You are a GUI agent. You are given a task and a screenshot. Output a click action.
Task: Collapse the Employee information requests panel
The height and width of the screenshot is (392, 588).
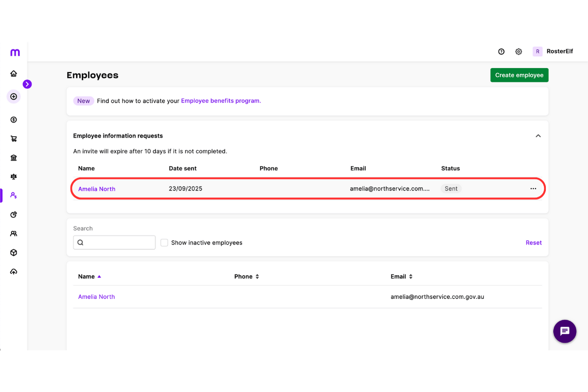[538, 136]
